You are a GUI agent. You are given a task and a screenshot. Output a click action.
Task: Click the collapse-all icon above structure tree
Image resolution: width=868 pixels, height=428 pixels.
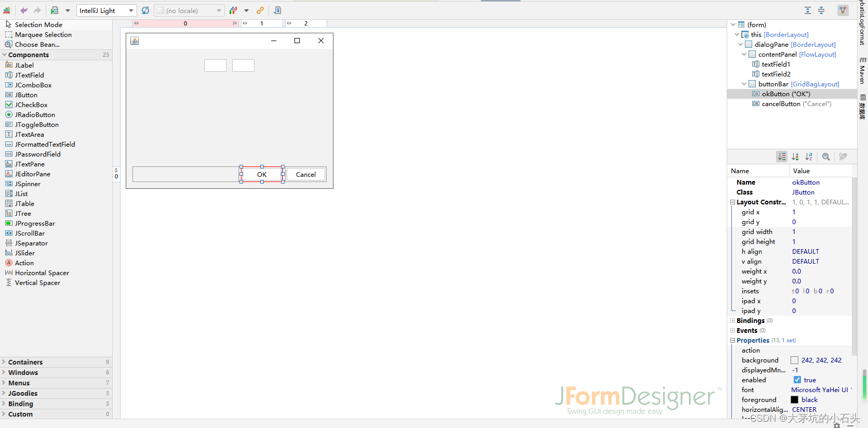pyautogui.click(x=821, y=10)
